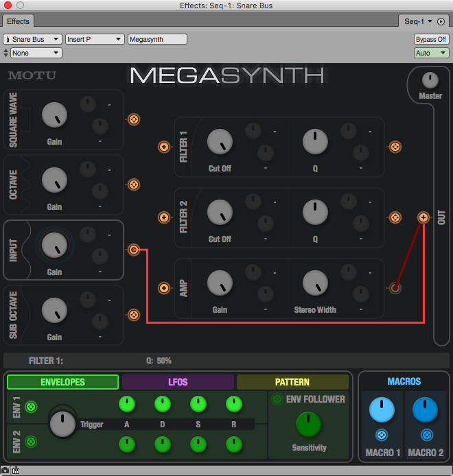Click the Input Gain knob
This screenshot has height=476, width=453.
[x=54, y=246]
